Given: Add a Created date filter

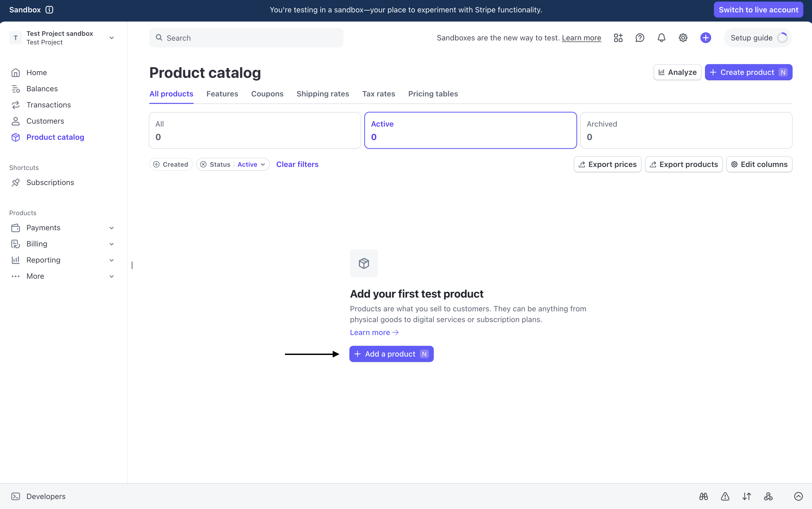Looking at the screenshot, I should pyautogui.click(x=170, y=164).
